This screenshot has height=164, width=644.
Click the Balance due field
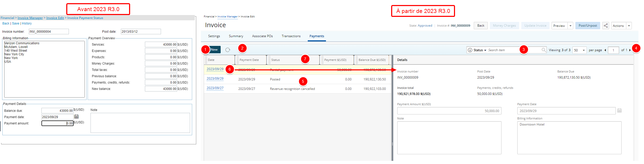(x=57, y=111)
